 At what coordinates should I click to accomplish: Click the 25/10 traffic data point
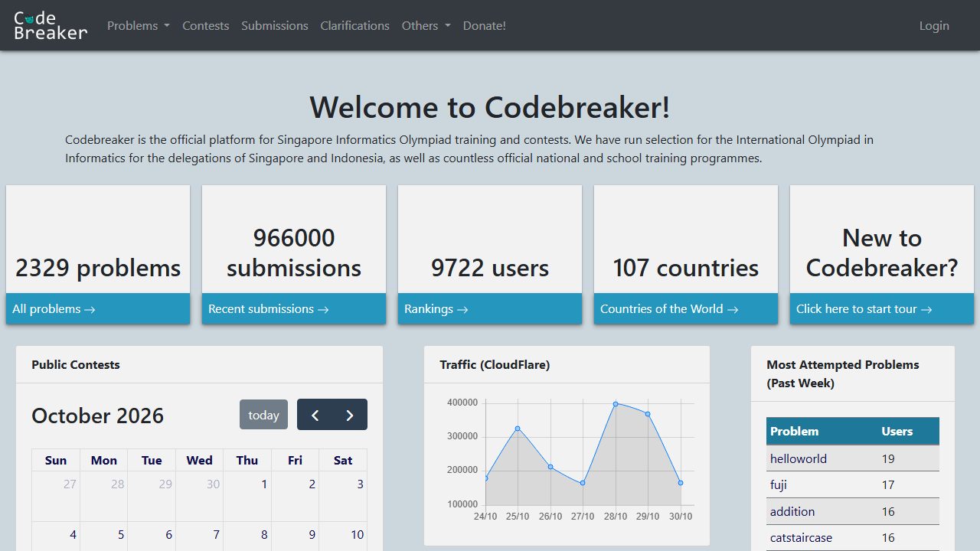(x=518, y=429)
